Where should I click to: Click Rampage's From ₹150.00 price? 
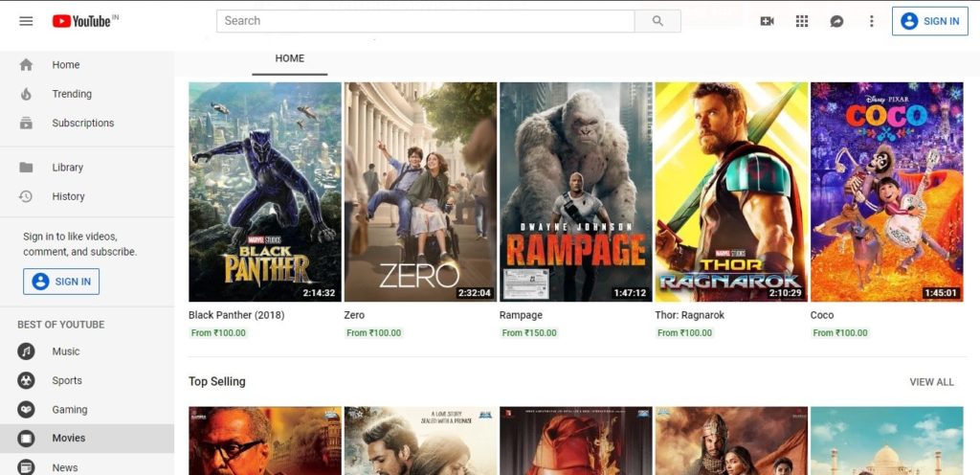[529, 333]
